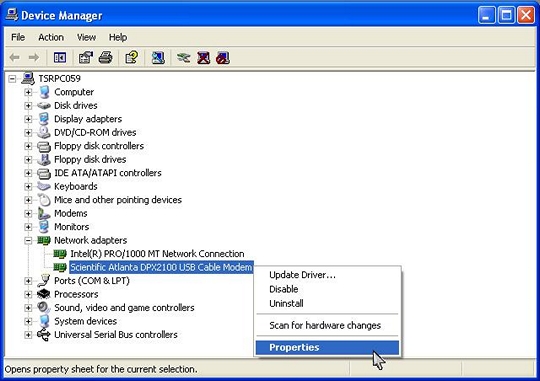Select the TSRPC059 label
This screenshot has width=540, height=381.
tap(60, 79)
